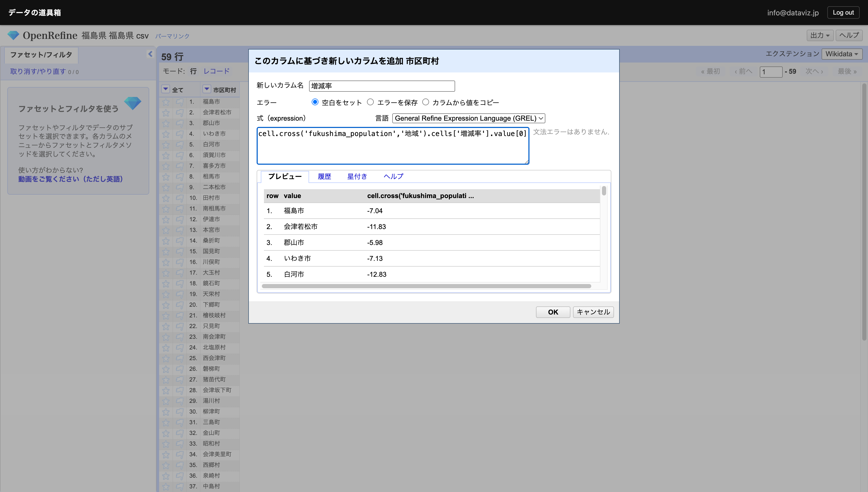
Task: Star row 1 福島市
Action: [166, 102]
